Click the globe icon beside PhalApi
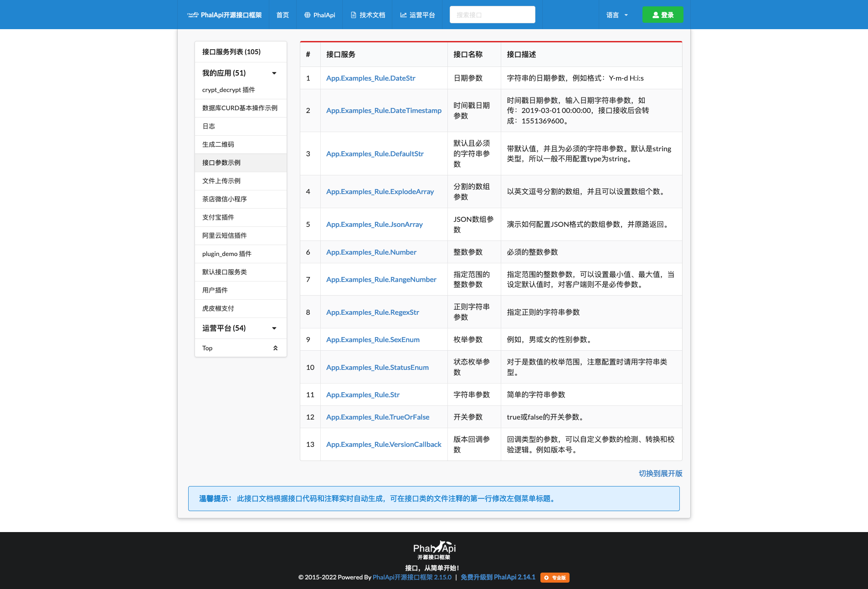The image size is (868, 589). coord(308,15)
